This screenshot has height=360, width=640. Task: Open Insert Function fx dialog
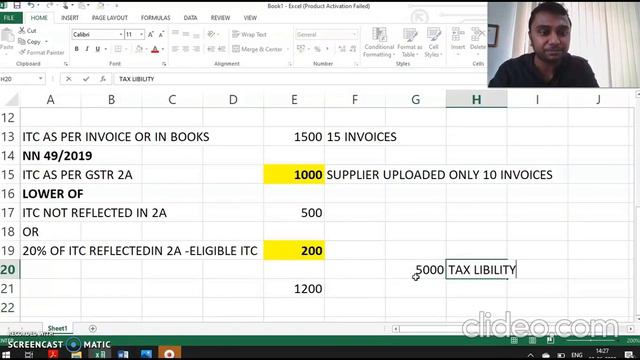pyautogui.click(x=103, y=79)
